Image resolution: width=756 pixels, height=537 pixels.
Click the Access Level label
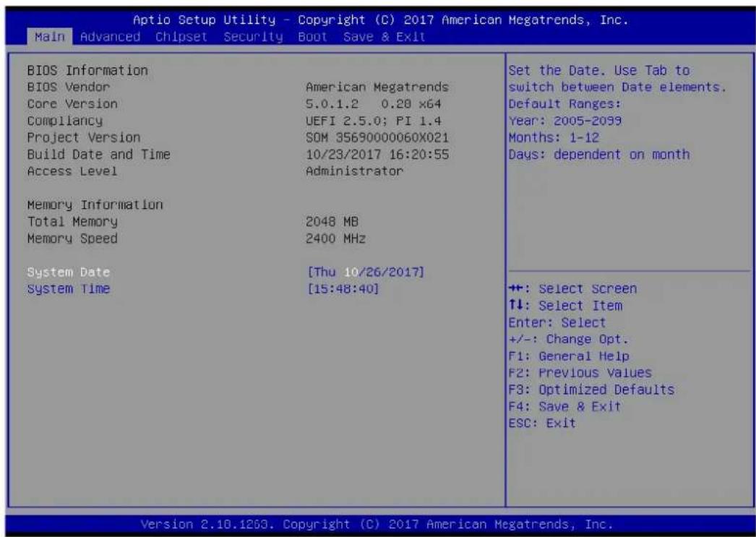[72, 171]
